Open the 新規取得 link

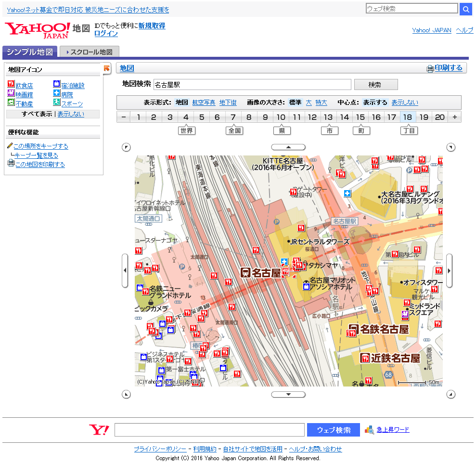(x=152, y=26)
